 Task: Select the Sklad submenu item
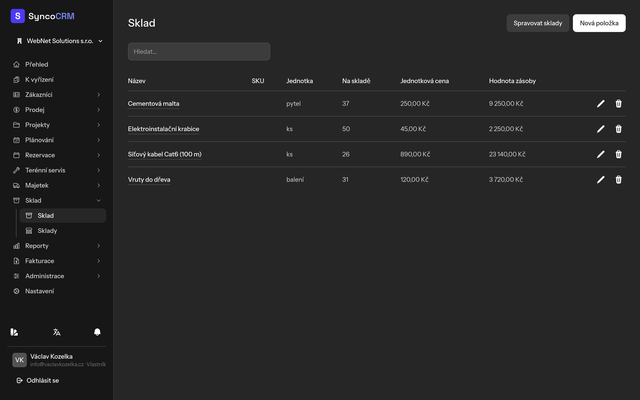(x=63, y=216)
